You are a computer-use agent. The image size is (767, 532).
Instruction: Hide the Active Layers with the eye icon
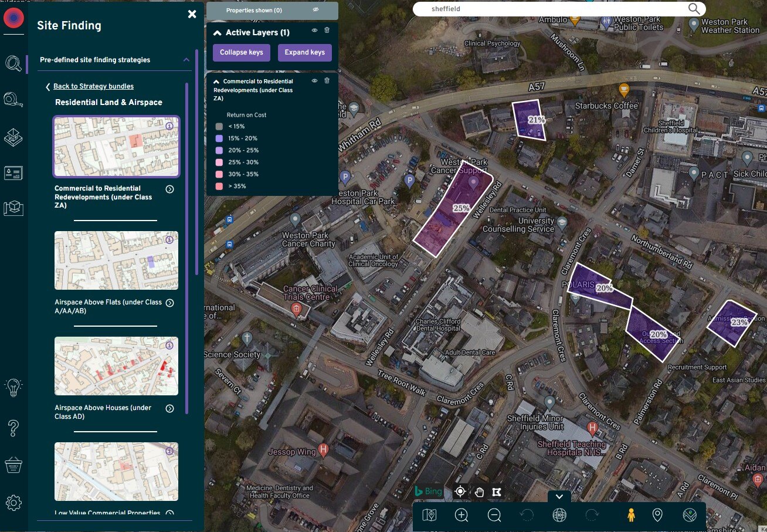(x=314, y=30)
